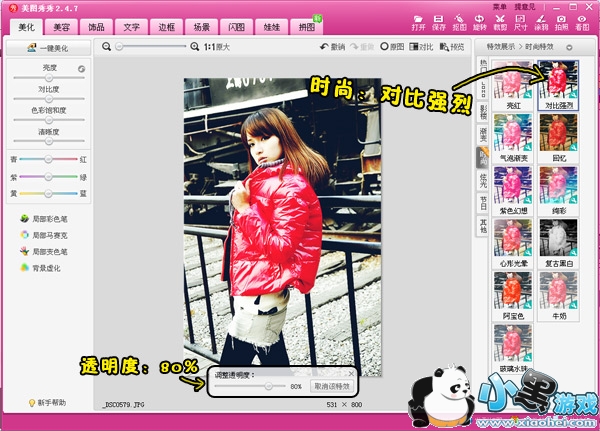Select the 局部变色笔 tool
Viewport: 600px width, 431px height.
[x=44, y=251]
